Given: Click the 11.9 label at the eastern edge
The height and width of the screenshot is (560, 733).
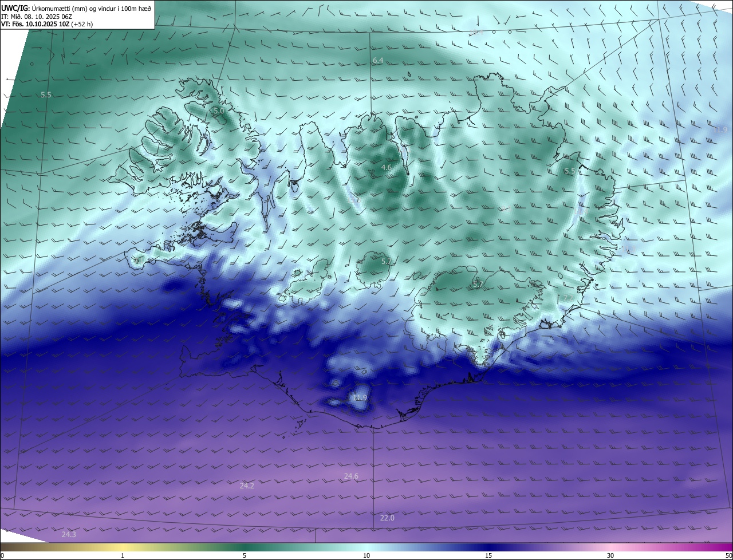Looking at the screenshot, I should pos(720,129).
